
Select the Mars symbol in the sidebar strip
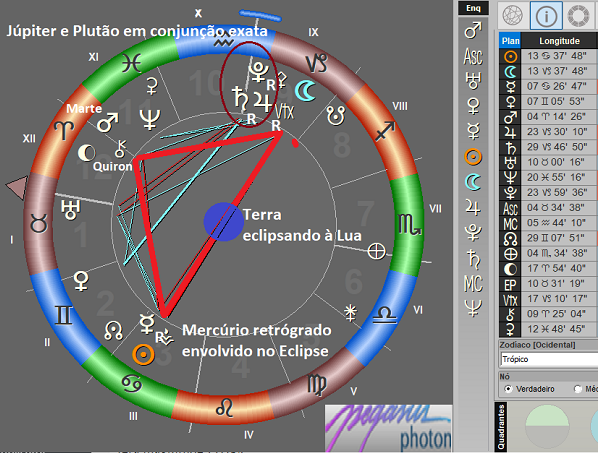tap(473, 31)
